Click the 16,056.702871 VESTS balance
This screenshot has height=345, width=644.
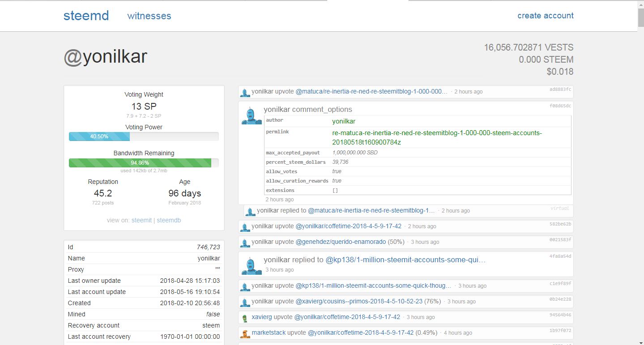[529, 47]
